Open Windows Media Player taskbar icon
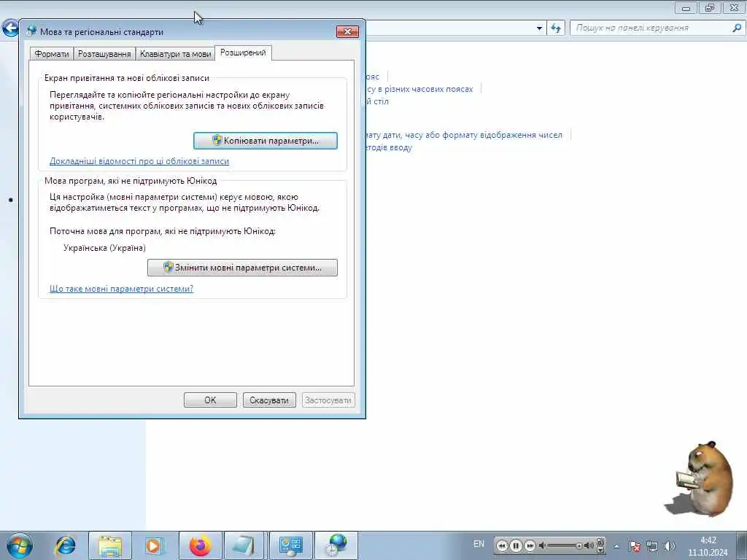This screenshot has width=747, height=560. pyautogui.click(x=155, y=545)
